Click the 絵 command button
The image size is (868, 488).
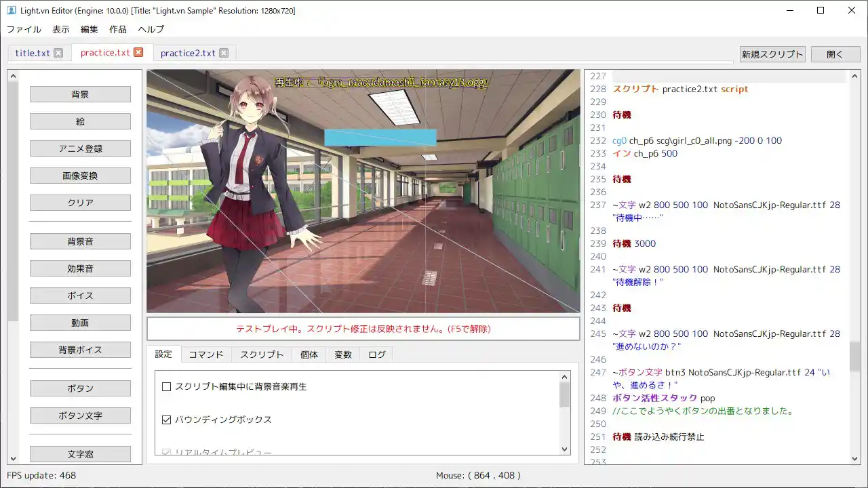coord(80,121)
